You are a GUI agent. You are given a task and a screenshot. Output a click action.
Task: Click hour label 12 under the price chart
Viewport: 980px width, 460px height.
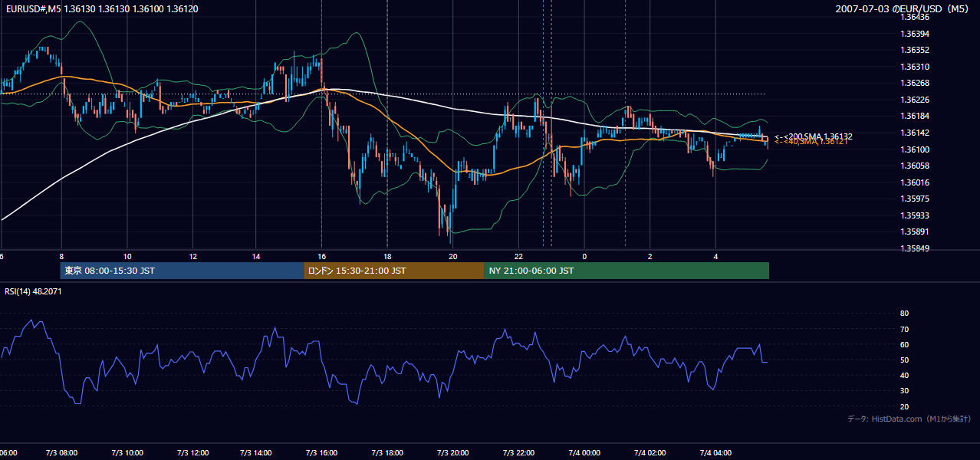(192, 256)
